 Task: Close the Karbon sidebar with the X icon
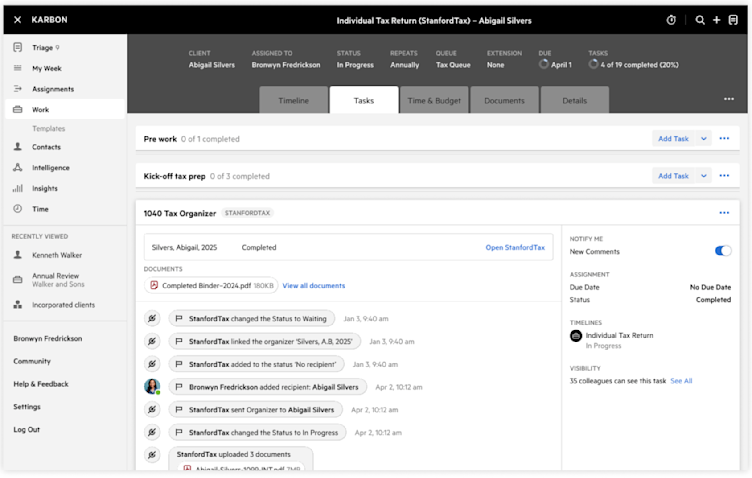click(x=18, y=20)
